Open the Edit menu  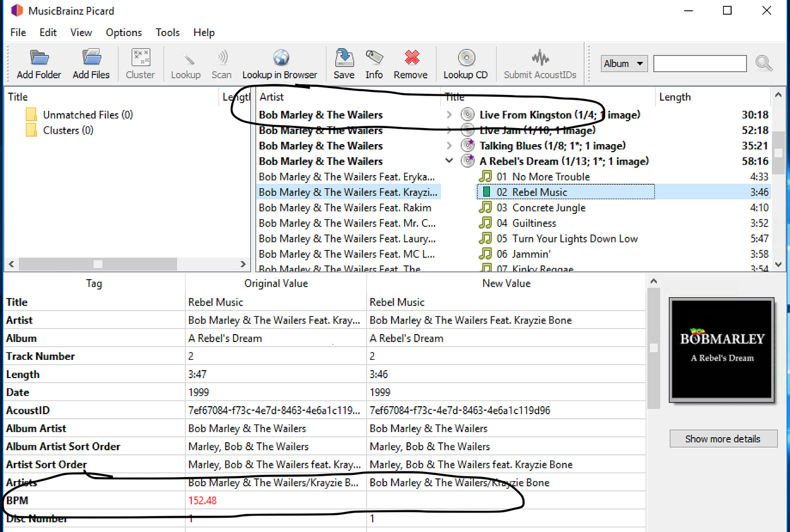(x=48, y=33)
